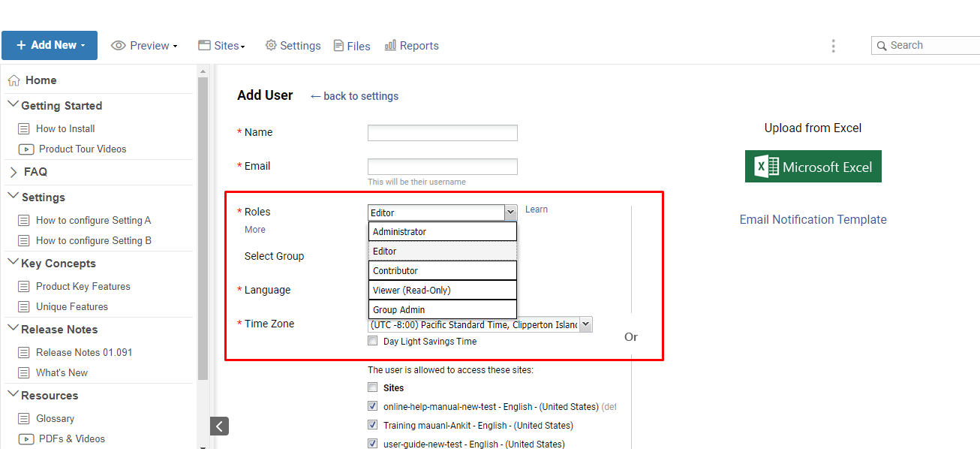Enable Day Light Savings Time checkbox

[x=373, y=341]
